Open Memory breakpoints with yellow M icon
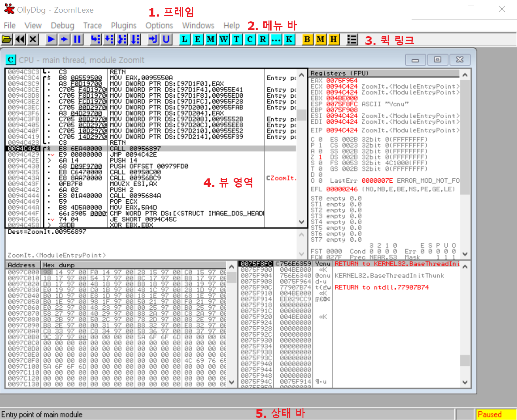Image resolution: width=517 pixels, height=420 pixels. pyautogui.click(x=320, y=39)
